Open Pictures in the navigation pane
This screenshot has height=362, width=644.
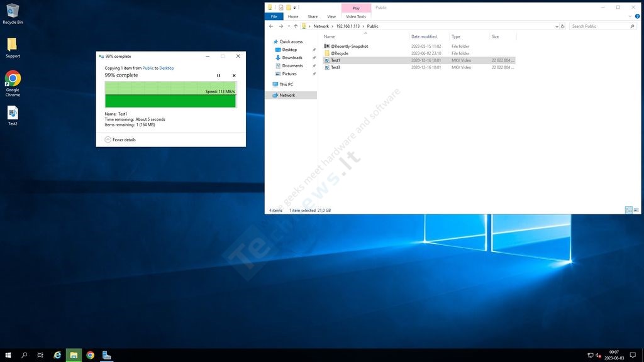click(x=289, y=74)
